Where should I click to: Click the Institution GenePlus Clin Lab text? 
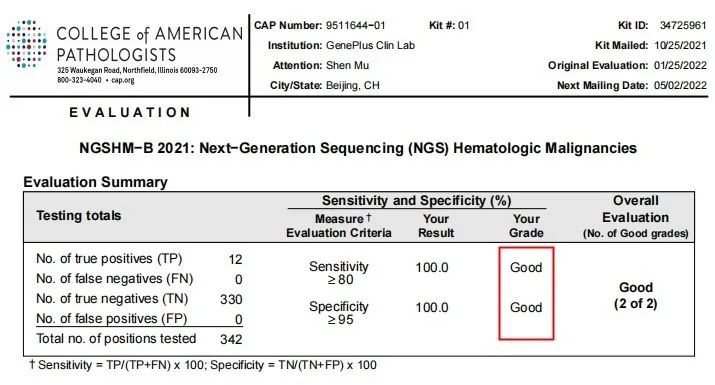[370, 46]
